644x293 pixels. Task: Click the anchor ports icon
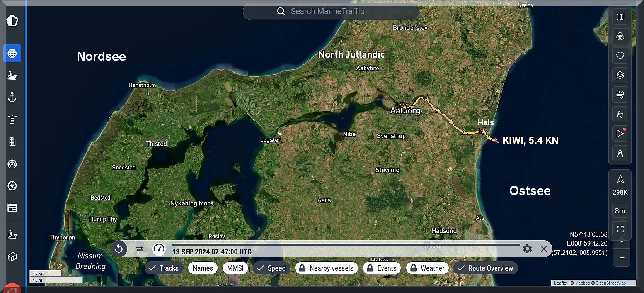tap(12, 97)
